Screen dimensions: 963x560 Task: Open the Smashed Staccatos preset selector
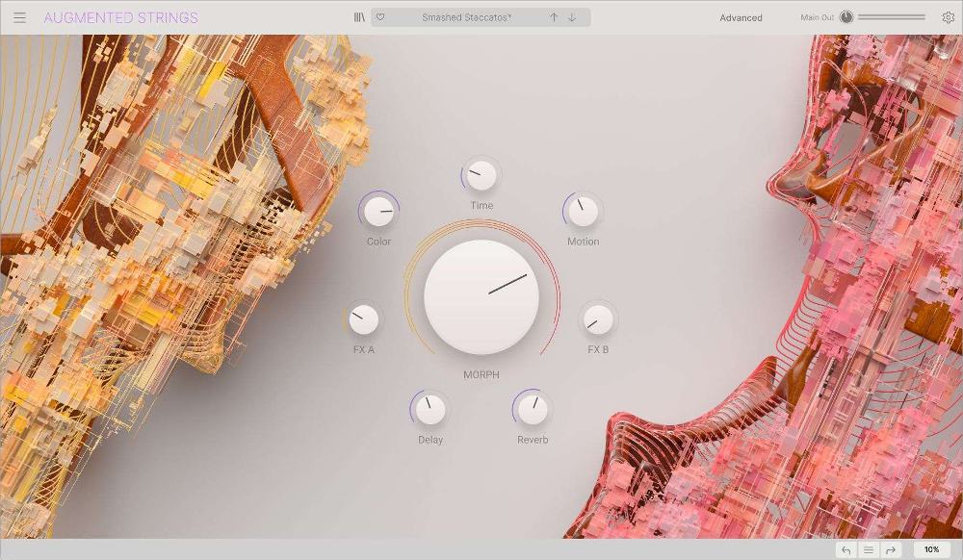(469, 16)
